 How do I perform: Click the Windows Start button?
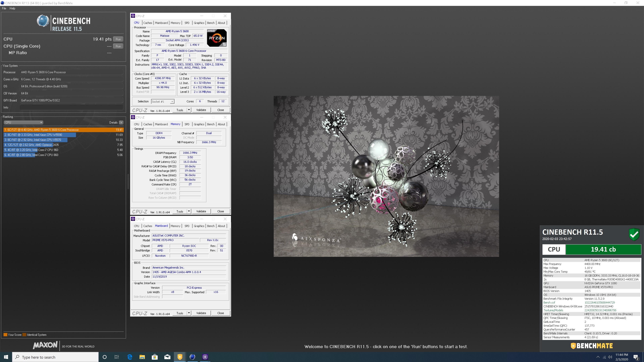point(6,357)
